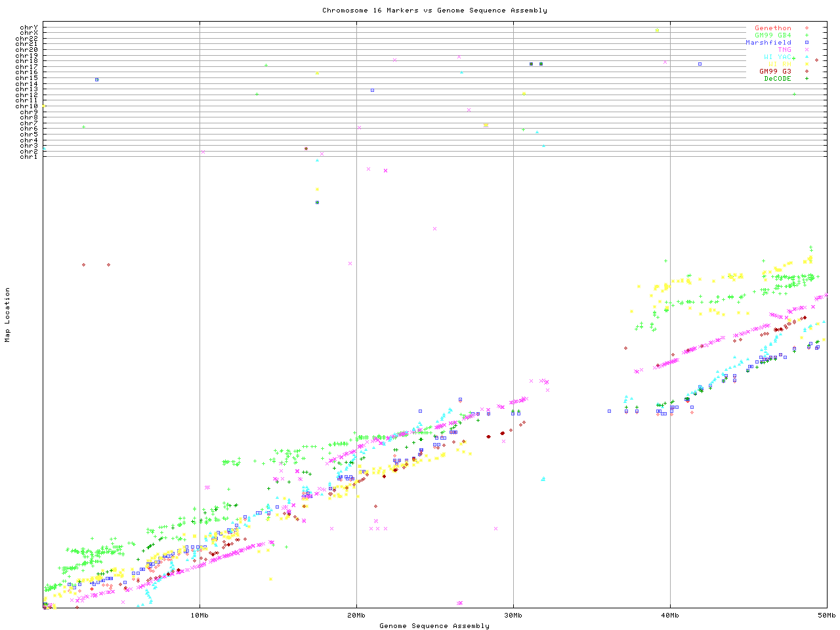840x630 pixels.
Task: Click the GM99 G3 dark red legend marker
Action: [807, 72]
